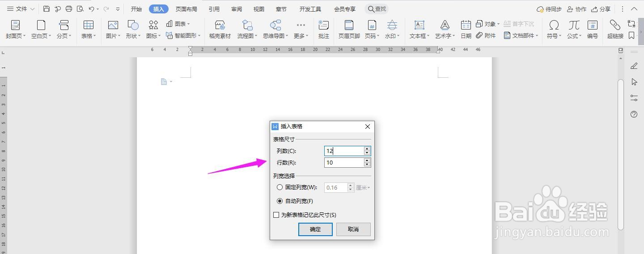Increase 行数 with the up spinner arrow
The image size is (644, 254).
point(367,161)
